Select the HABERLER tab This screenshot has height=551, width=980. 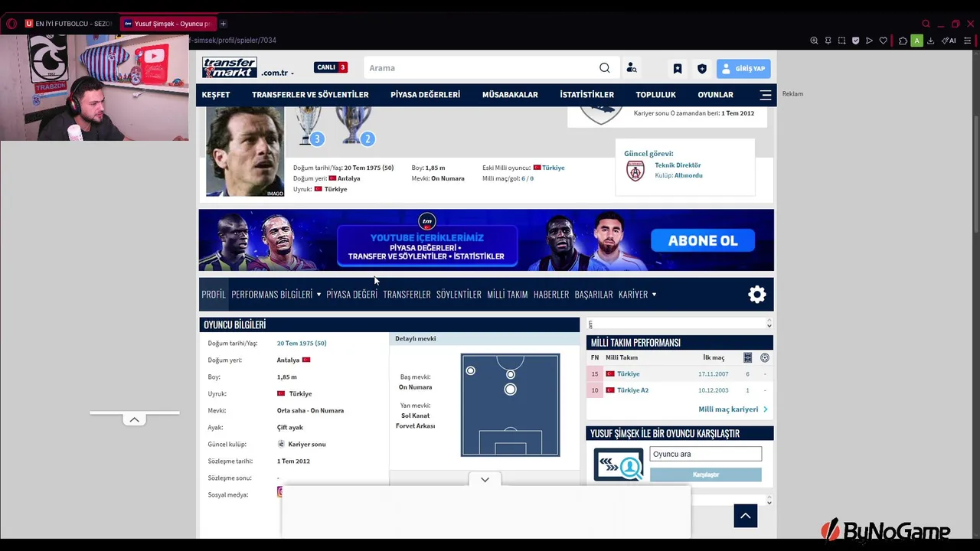tap(551, 295)
